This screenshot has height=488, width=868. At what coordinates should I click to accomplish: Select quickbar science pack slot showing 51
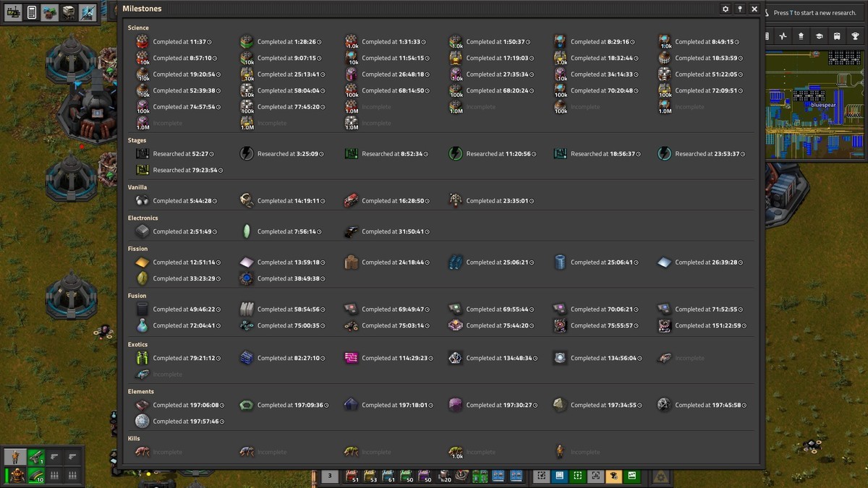pos(352,476)
